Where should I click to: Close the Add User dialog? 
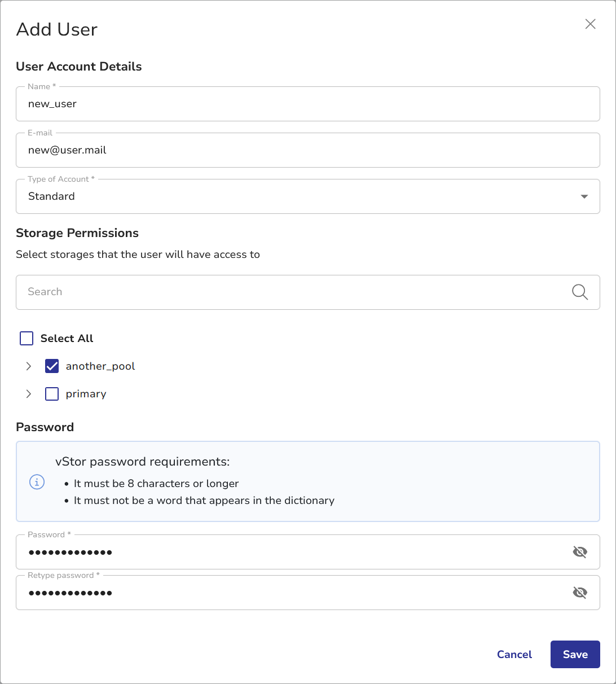click(x=590, y=24)
